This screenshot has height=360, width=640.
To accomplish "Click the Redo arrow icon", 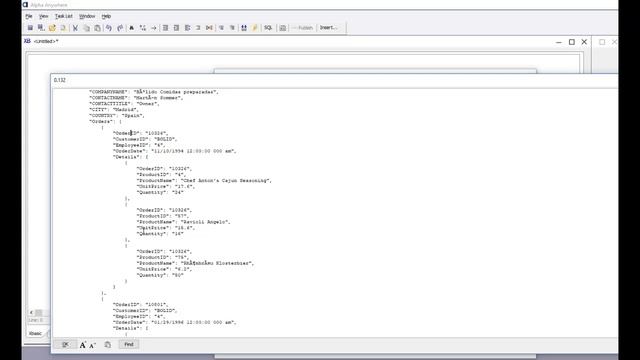I will (x=120, y=28).
